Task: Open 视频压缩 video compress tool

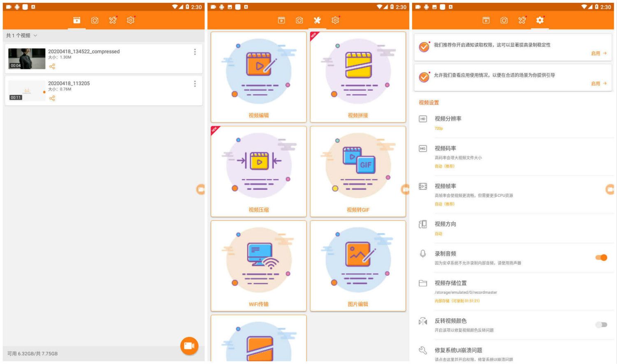Action: (259, 172)
